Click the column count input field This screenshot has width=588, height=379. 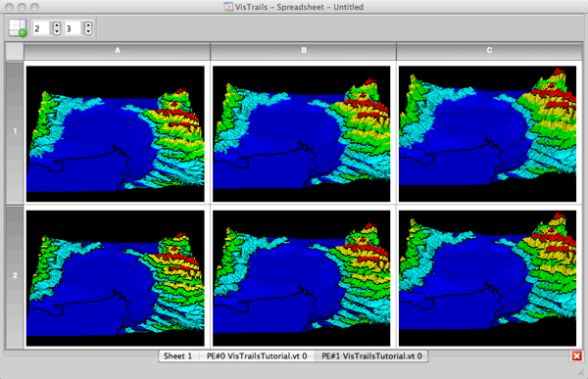click(x=73, y=28)
